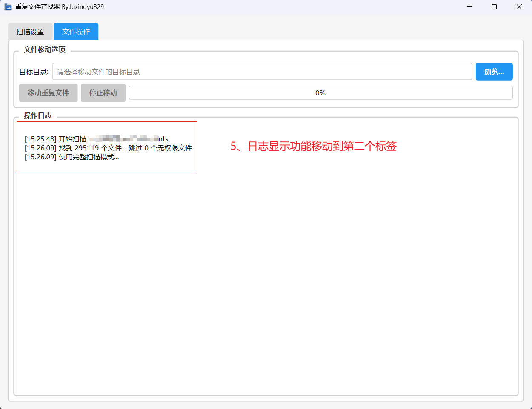Click the 开始扫描 log entry line
This screenshot has height=409, width=532.
(x=96, y=139)
